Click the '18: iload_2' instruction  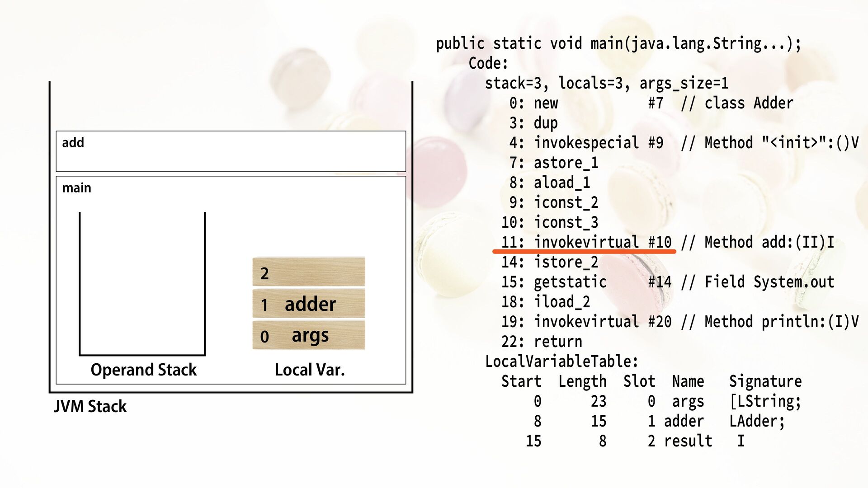click(545, 302)
